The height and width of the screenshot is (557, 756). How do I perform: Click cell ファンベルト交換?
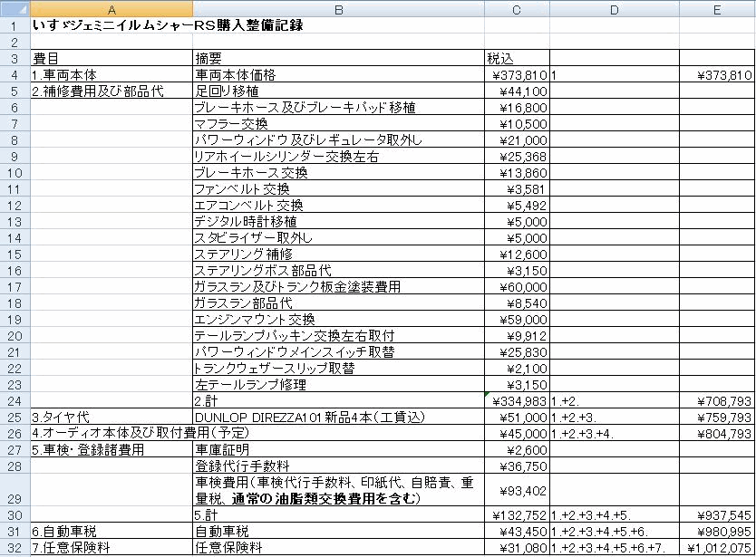click(338, 189)
